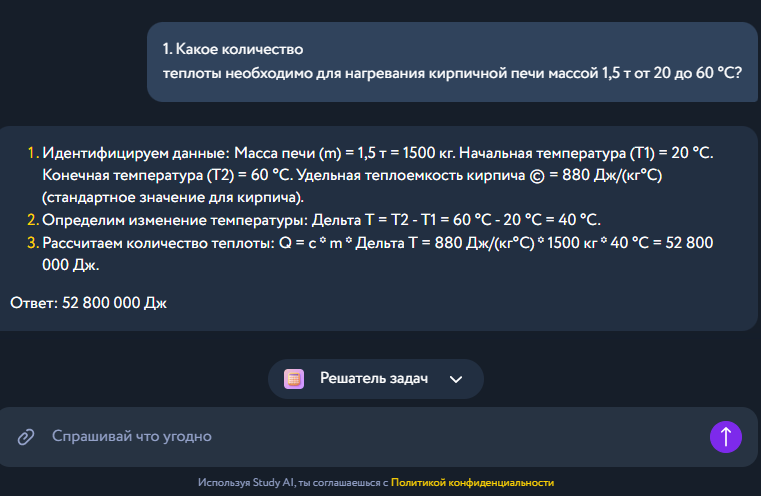Click the orange list number 1

32,154
